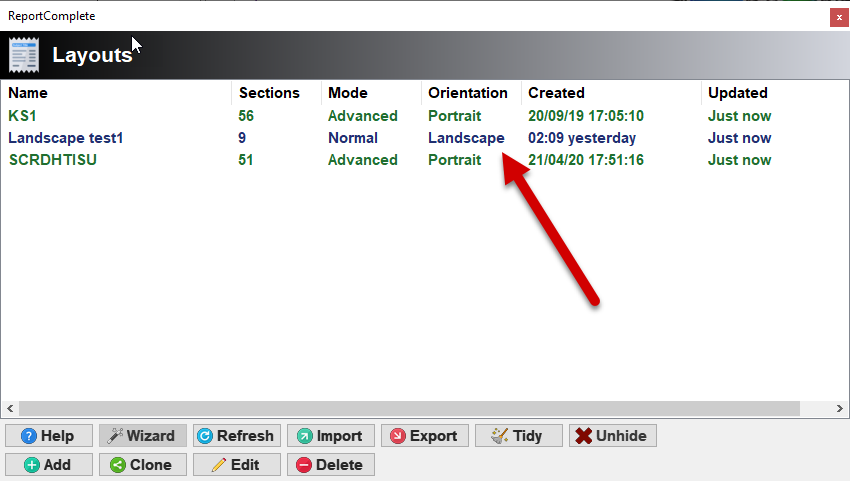Click the horizontal scrollbar thumb
The image size is (850, 481).
point(409,408)
